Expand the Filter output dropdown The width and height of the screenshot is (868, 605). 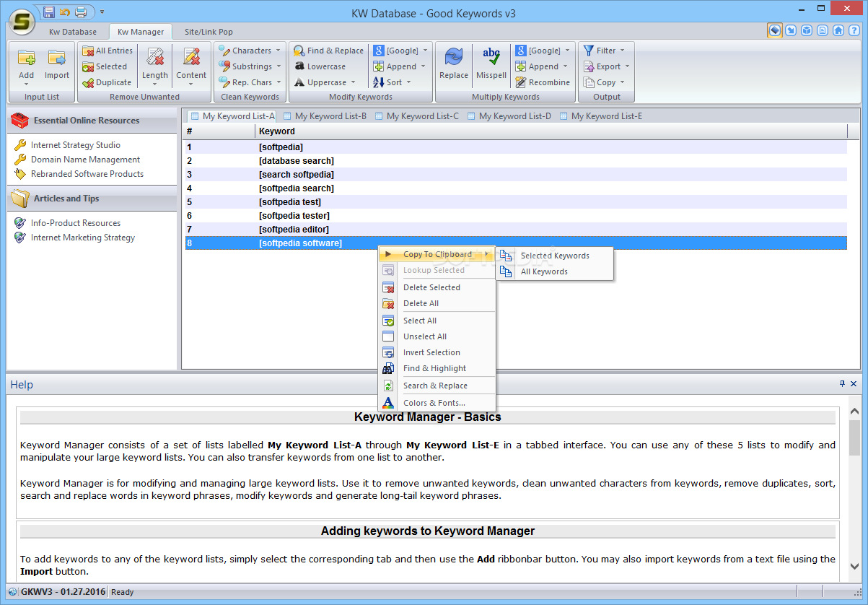click(x=604, y=51)
